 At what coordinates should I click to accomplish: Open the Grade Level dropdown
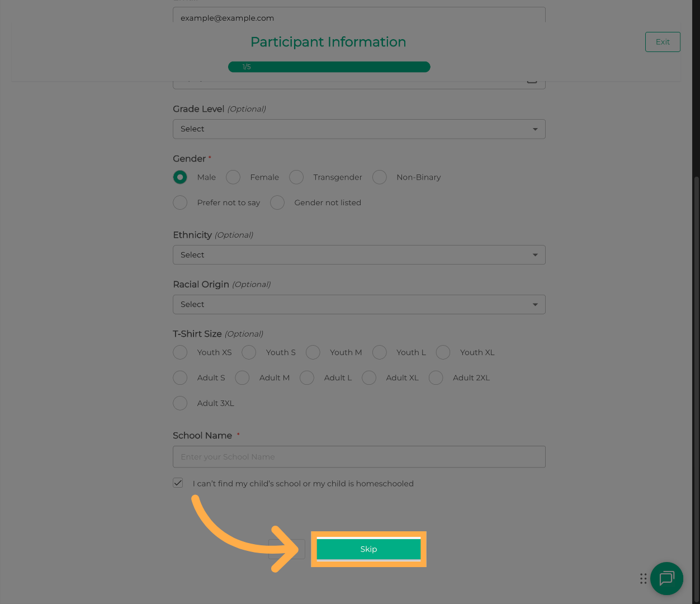click(359, 129)
